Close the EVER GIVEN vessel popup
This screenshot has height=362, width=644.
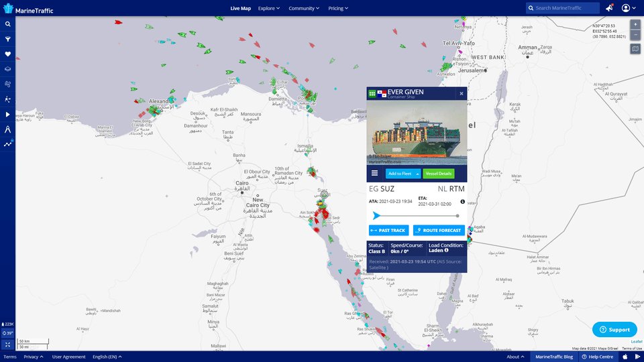pyautogui.click(x=462, y=94)
